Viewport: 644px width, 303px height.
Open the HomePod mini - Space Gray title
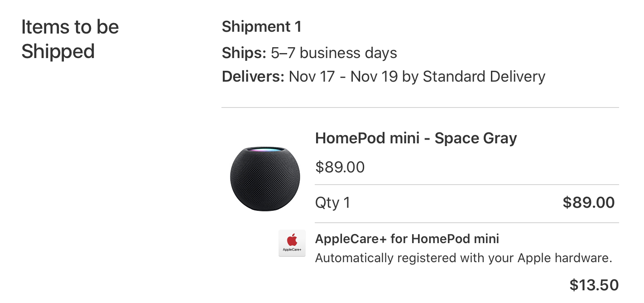coord(416,138)
